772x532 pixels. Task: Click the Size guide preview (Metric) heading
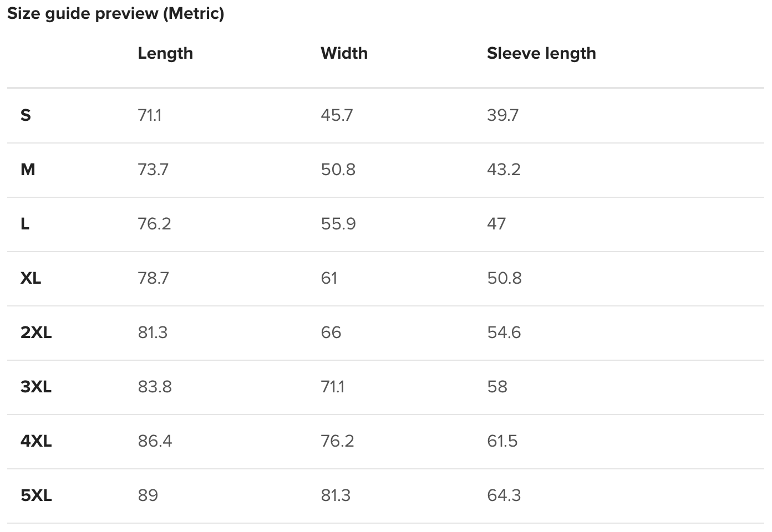[115, 13]
